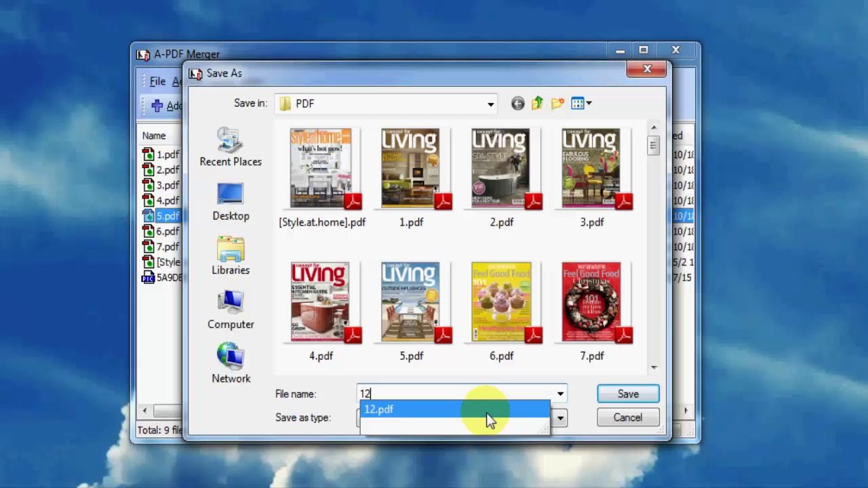Image resolution: width=868 pixels, height=488 pixels.
Task: Select highlighted 5.pdf in A-PDF Merger list
Action: point(168,216)
